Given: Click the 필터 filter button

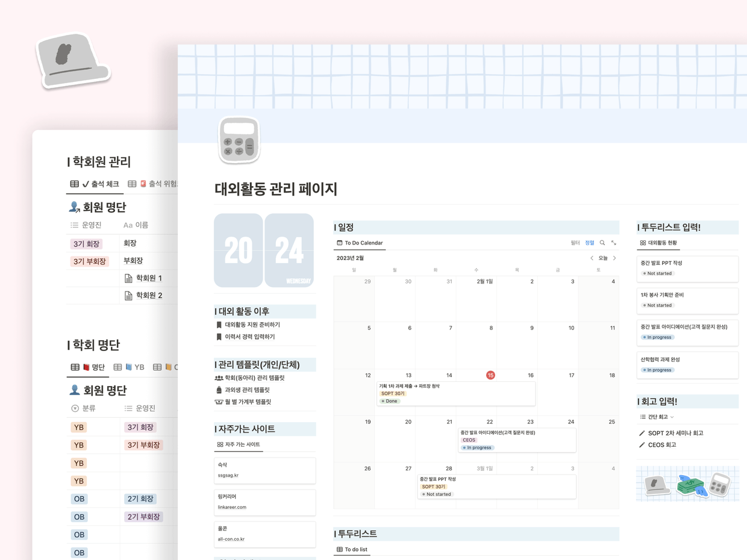Looking at the screenshot, I should [x=575, y=243].
